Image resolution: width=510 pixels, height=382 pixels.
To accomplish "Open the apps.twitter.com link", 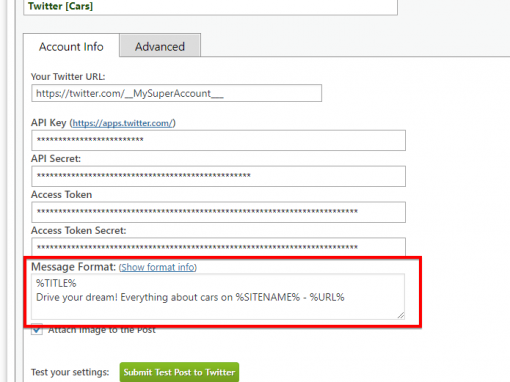I will [x=122, y=123].
